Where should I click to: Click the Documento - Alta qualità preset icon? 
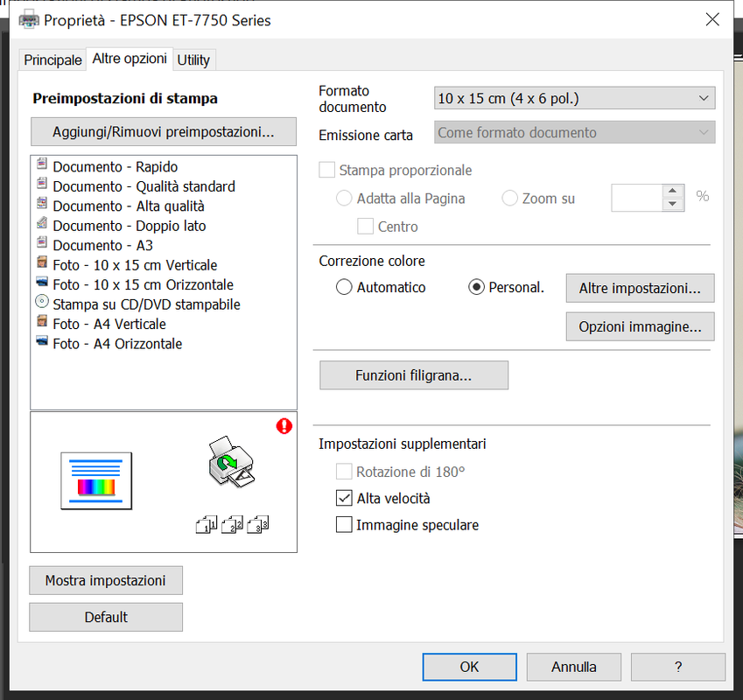coord(42,203)
